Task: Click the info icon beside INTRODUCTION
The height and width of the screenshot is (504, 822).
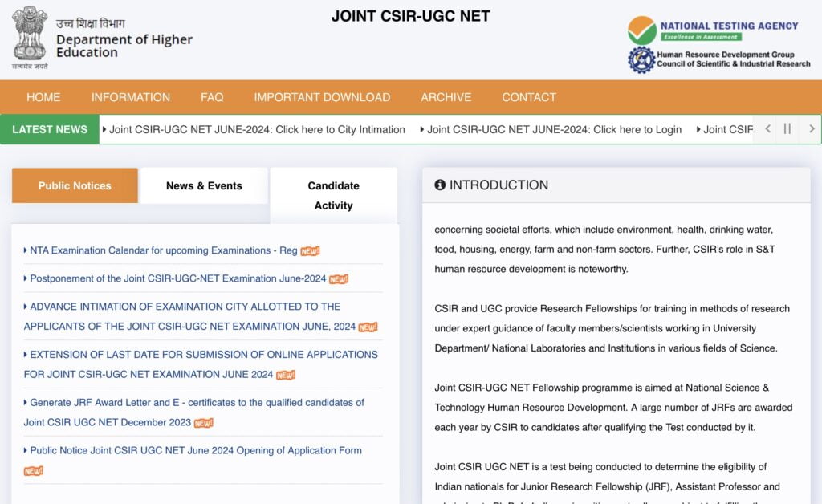Action: pos(440,185)
